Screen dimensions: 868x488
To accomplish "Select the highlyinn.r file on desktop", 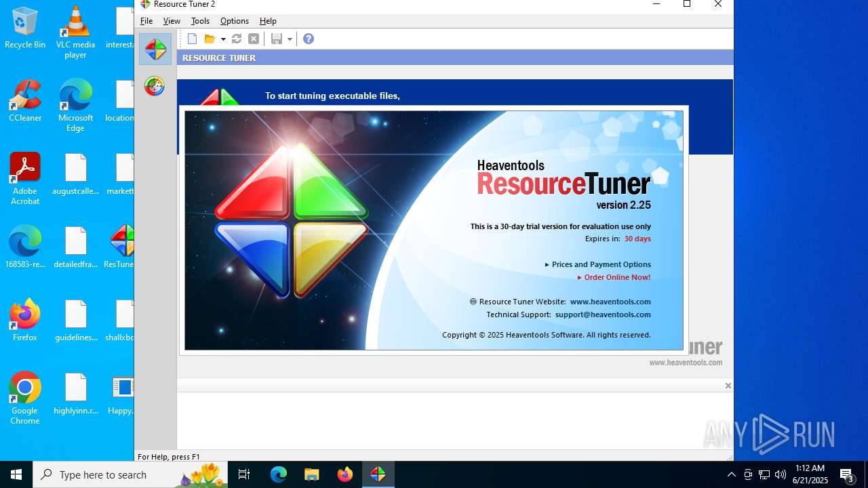I will pos(75,394).
